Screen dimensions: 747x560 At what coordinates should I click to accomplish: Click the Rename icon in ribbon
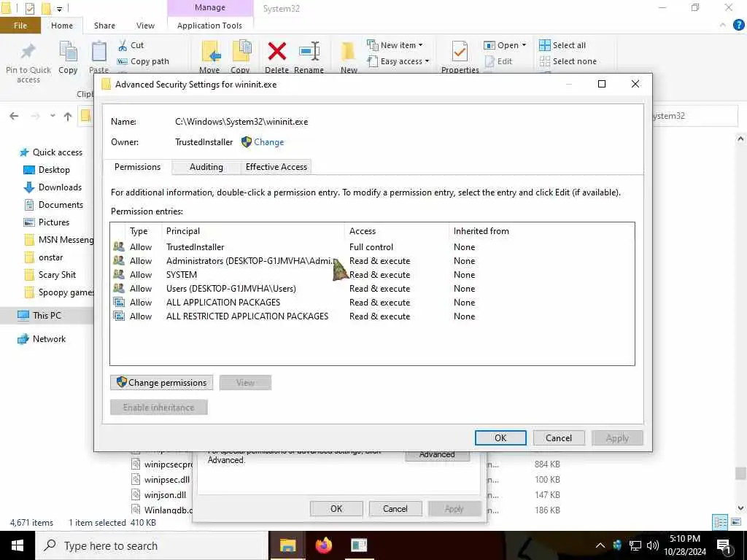(309, 52)
